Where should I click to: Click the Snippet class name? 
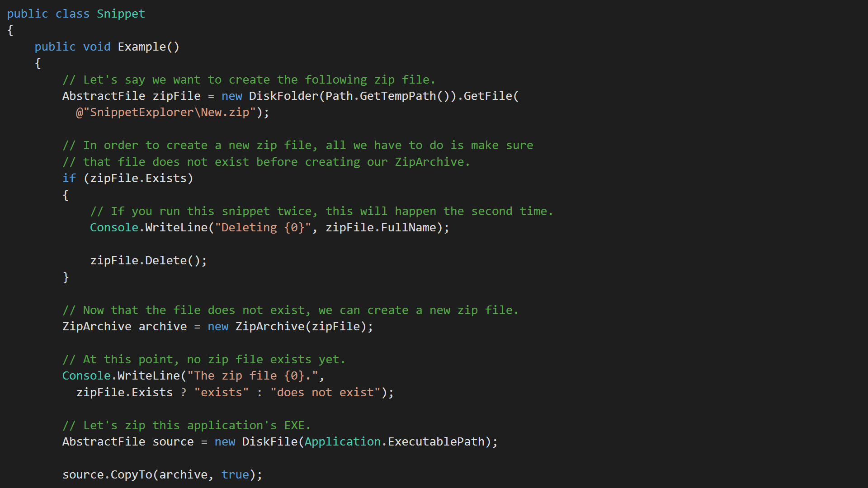click(121, 14)
